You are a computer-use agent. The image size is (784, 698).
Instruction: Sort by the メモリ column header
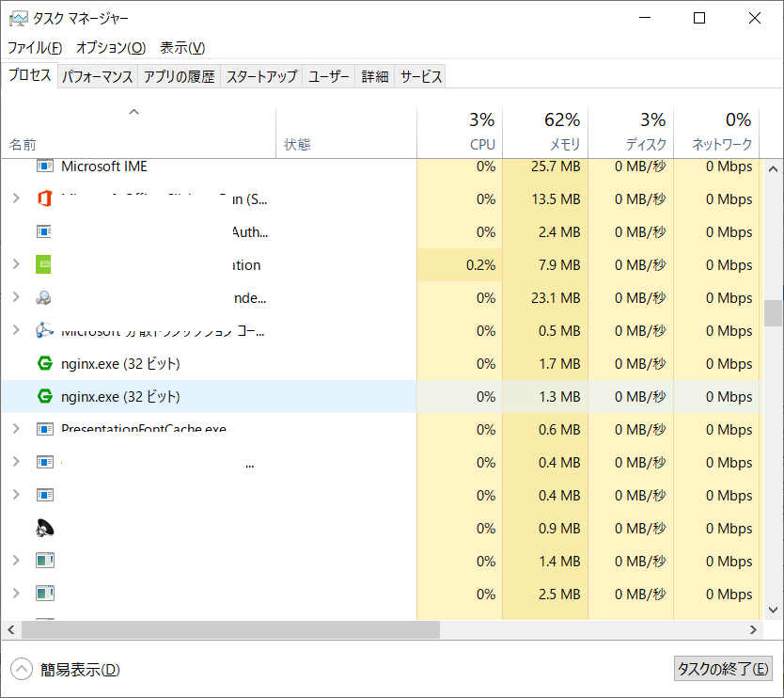(545, 133)
